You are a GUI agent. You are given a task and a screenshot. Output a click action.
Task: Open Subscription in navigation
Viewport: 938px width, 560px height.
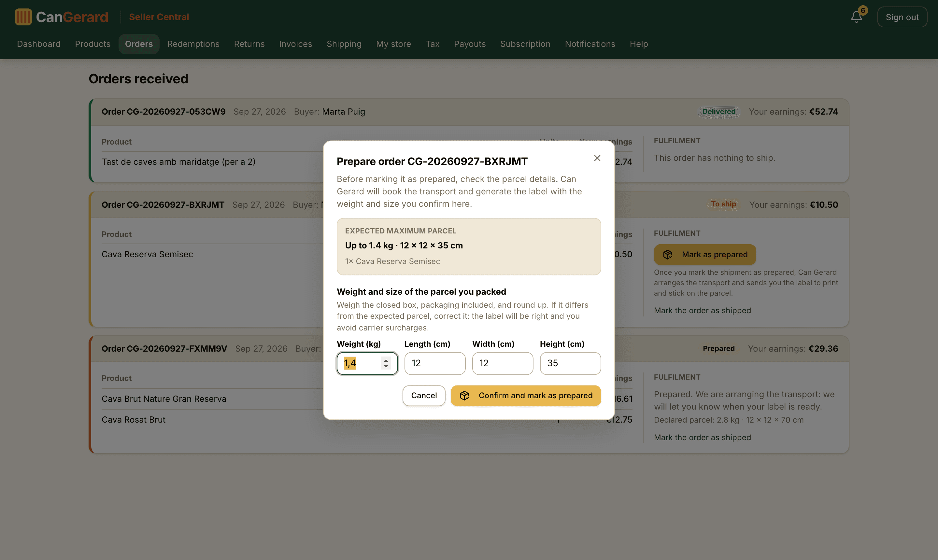525,44
